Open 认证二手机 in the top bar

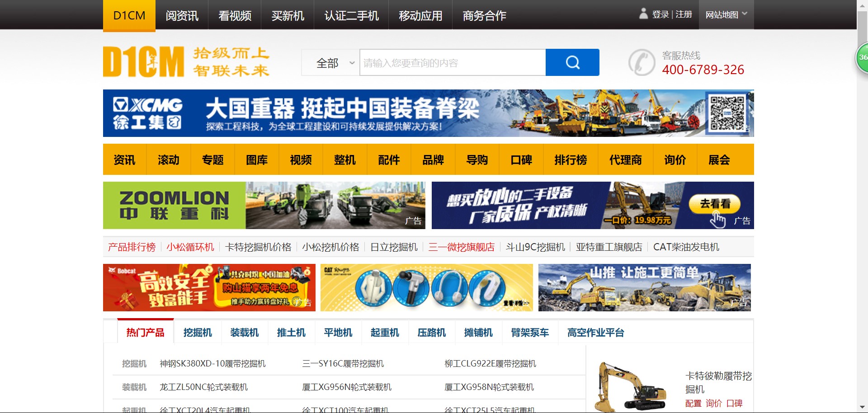[351, 15]
